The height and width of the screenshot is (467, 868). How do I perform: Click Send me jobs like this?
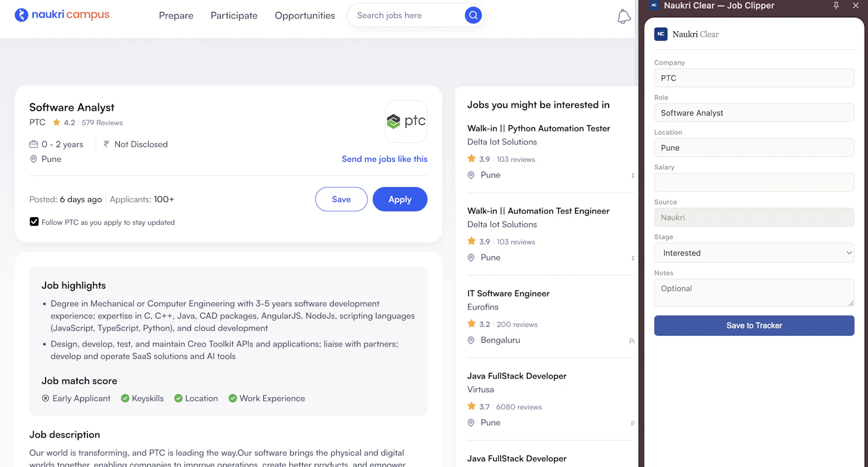pos(385,159)
